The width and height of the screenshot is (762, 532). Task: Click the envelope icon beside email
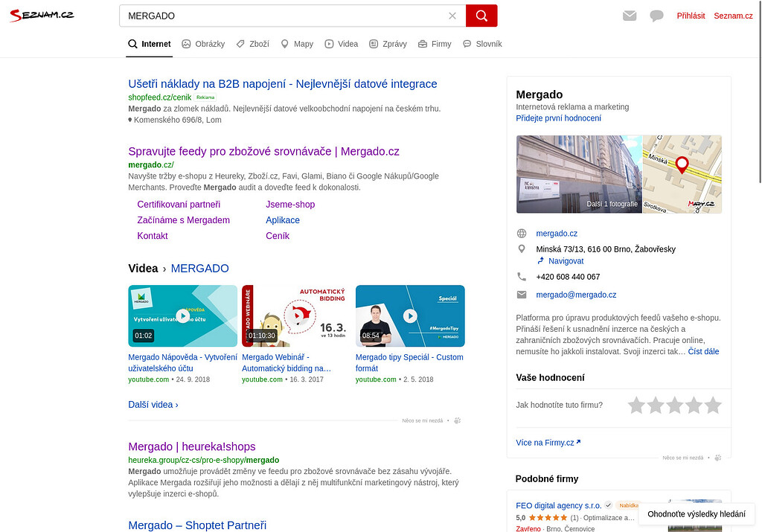(522, 295)
